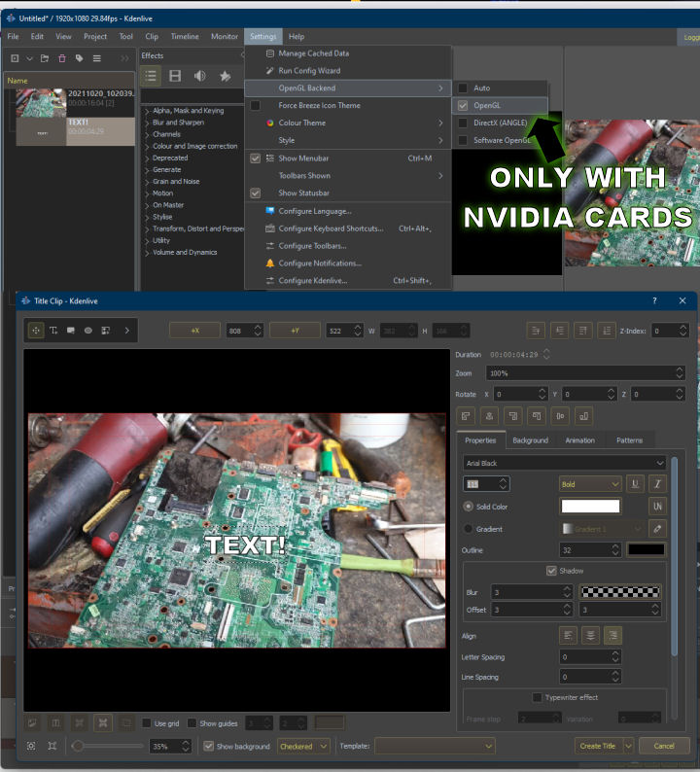Show favorite effects star icon

point(225,76)
